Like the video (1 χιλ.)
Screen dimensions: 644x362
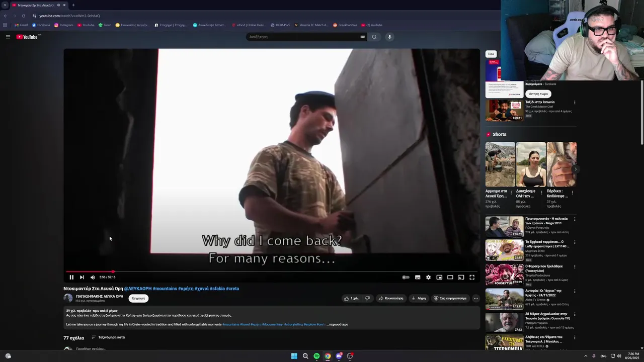(x=351, y=298)
